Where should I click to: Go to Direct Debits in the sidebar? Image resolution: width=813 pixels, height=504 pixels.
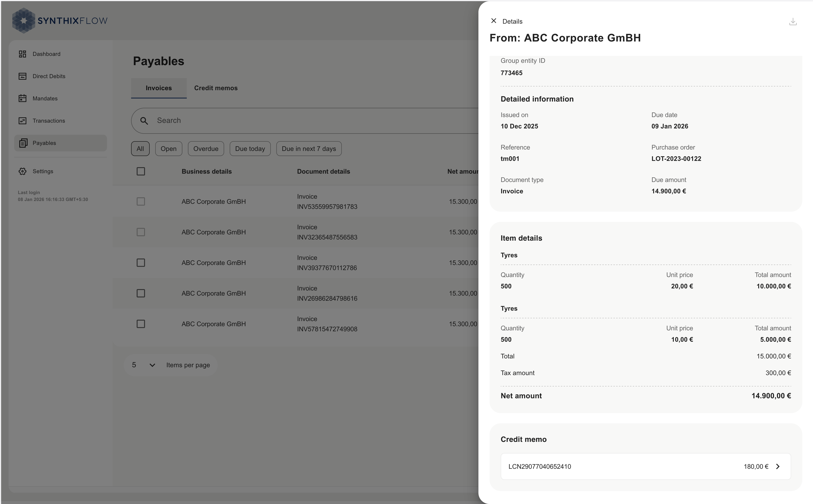pyautogui.click(x=60, y=76)
